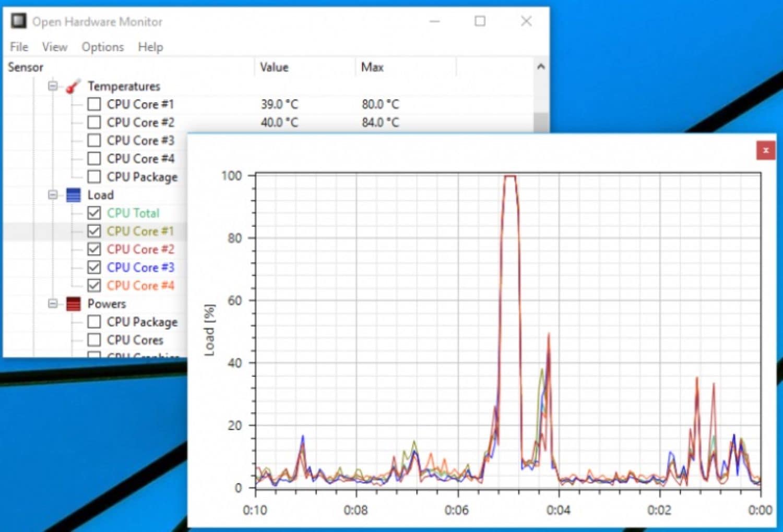Viewport: 783px width, 532px height.
Task: Select orange CPU Core #4 load row
Action: (140, 285)
